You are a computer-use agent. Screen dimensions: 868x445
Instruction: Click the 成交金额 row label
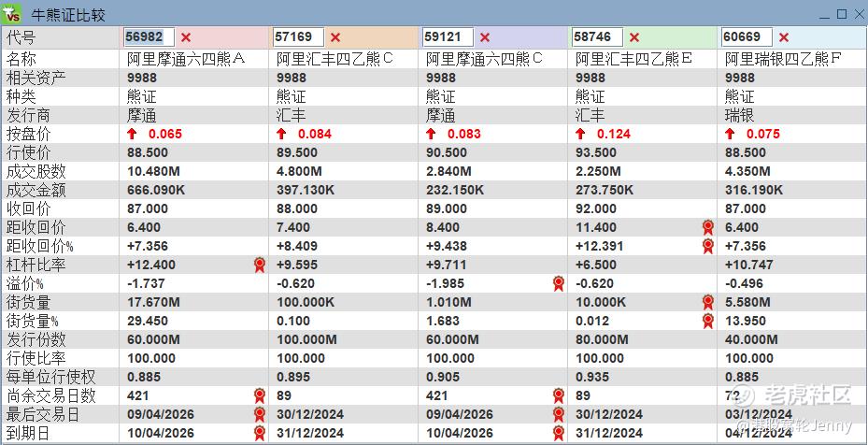coord(36,190)
